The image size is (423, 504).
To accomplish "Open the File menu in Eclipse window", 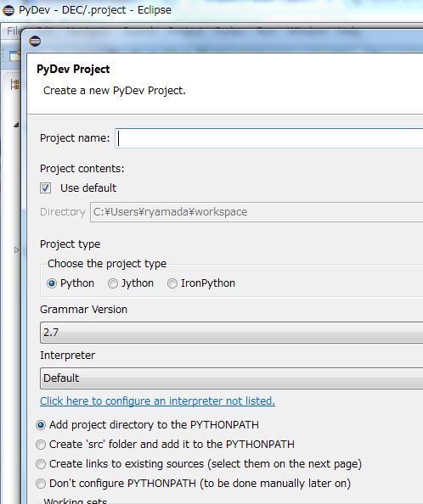I will point(14,31).
